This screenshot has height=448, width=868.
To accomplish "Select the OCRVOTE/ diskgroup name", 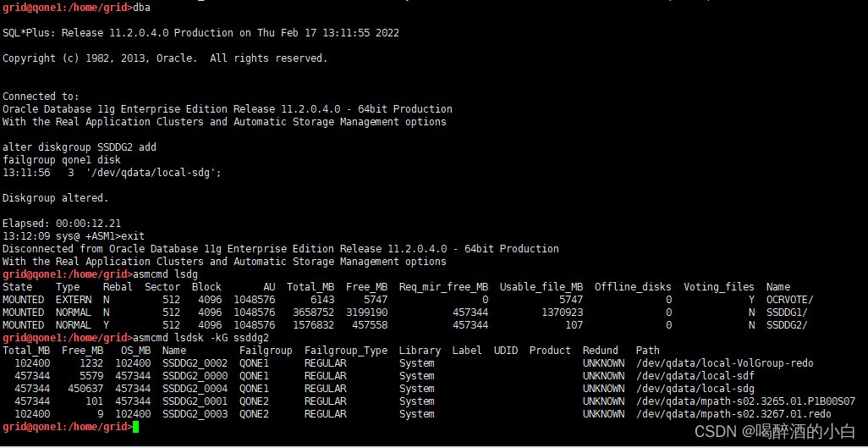I will point(790,300).
